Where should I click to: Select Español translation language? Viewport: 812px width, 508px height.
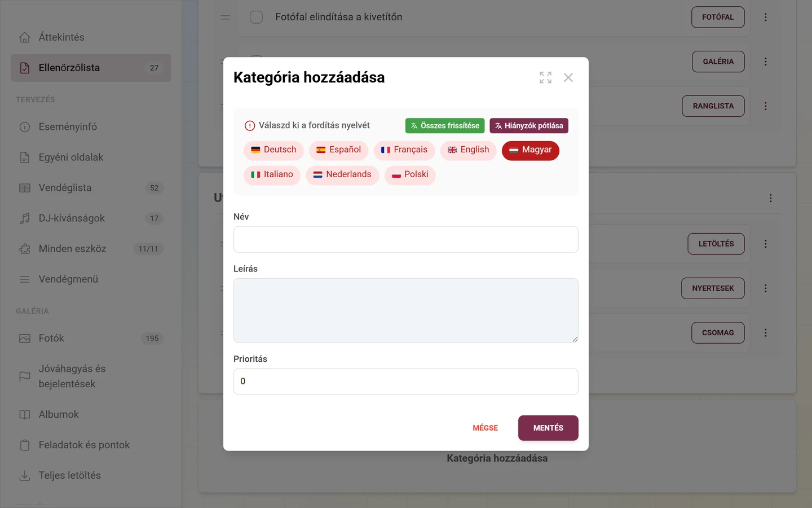(x=338, y=150)
